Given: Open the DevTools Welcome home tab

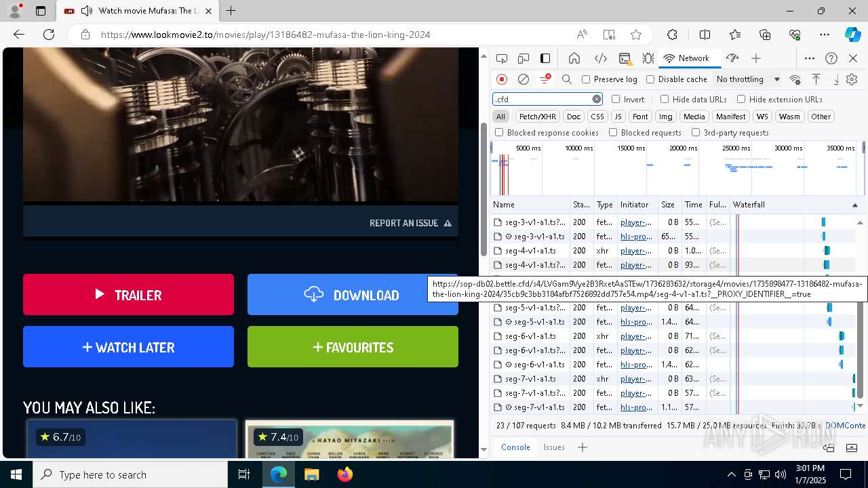Looking at the screenshot, I should pos(574,58).
